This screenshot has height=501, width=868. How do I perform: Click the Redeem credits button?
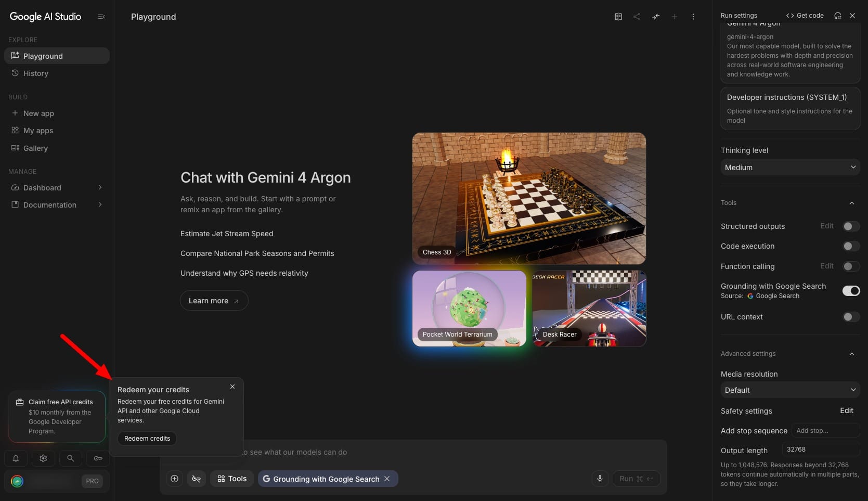tap(147, 439)
